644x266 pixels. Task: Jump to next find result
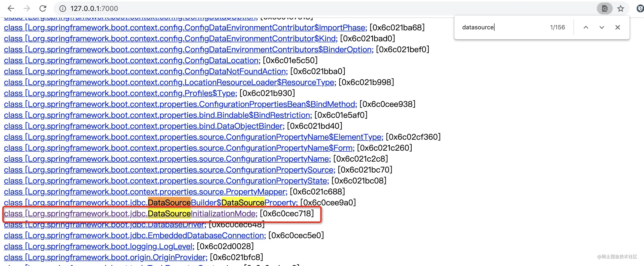coord(602,27)
